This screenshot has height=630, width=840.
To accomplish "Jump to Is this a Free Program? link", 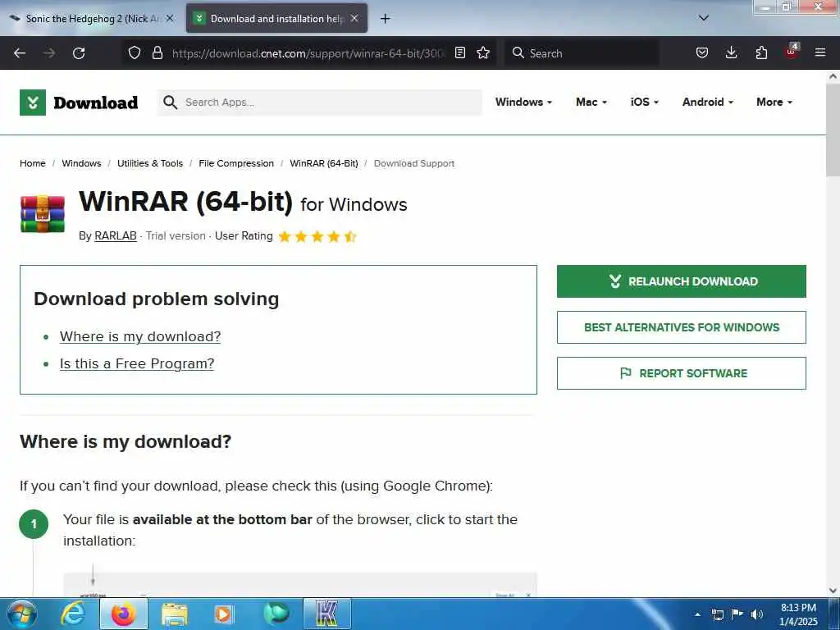I will [x=137, y=363].
